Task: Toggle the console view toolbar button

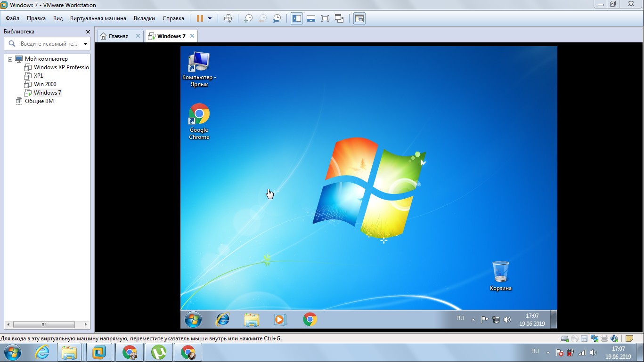Action: (359, 18)
